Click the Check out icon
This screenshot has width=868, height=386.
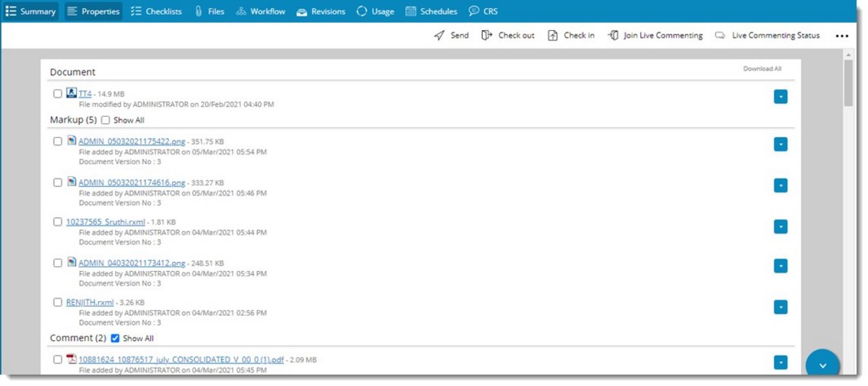pyautogui.click(x=487, y=36)
